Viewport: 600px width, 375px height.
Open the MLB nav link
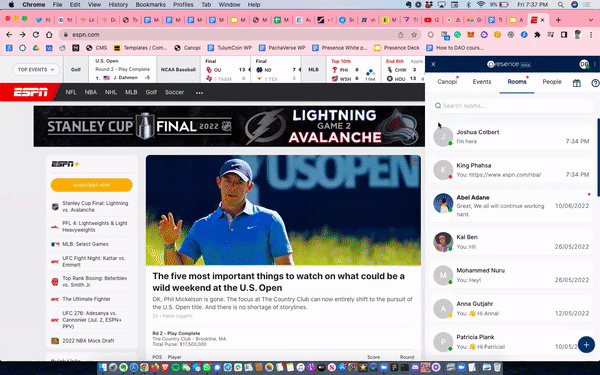point(131,92)
